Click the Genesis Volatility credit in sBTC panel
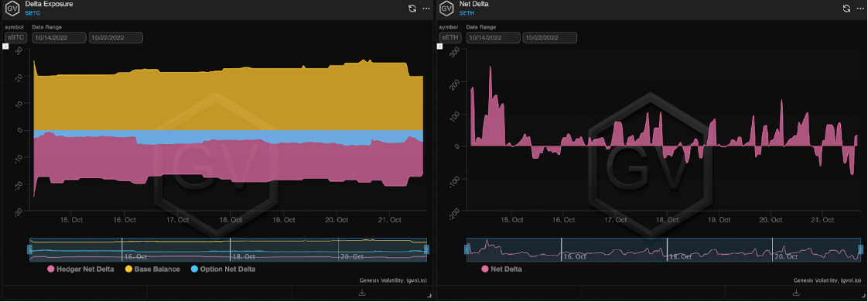This screenshot has width=868, height=302. click(392, 281)
